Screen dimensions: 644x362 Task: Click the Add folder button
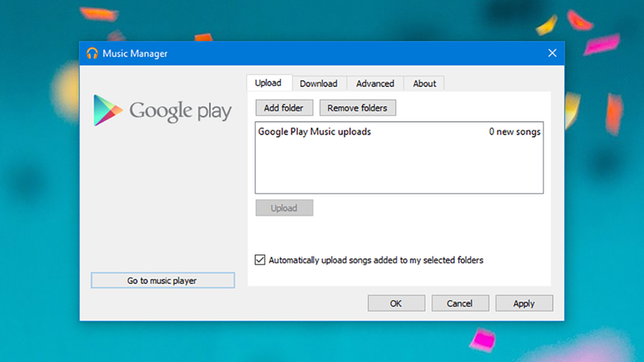(284, 108)
